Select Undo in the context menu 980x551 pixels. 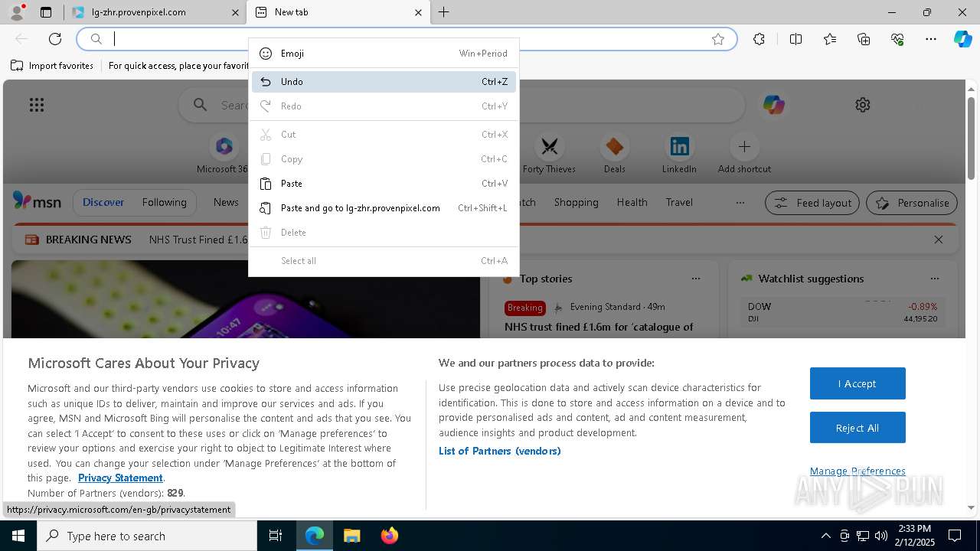(384, 82)
